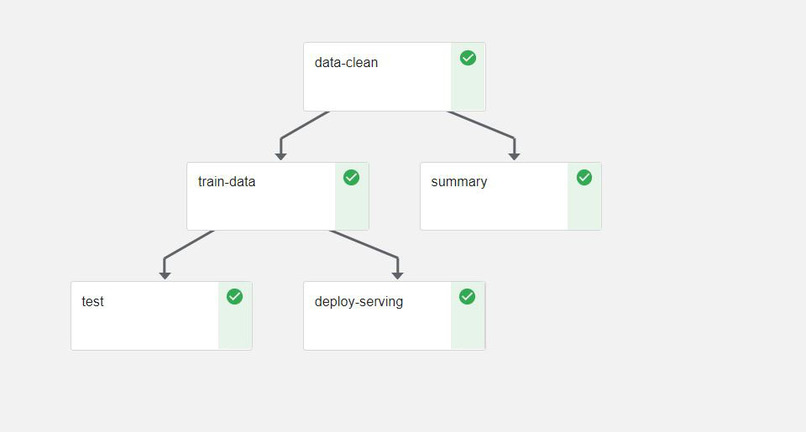Click arrowhead pointing into summary node
806x432 pixels.
point(514,156)
